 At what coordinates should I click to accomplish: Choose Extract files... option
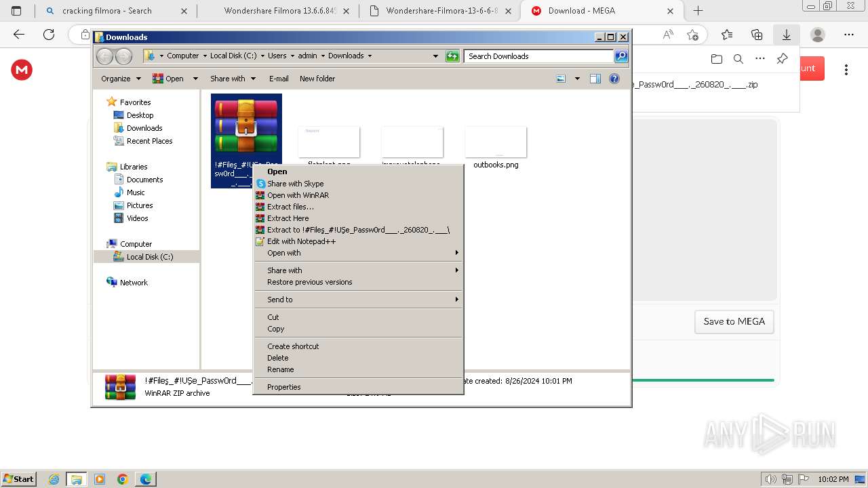pyautogui.click(x=290, y=207)
